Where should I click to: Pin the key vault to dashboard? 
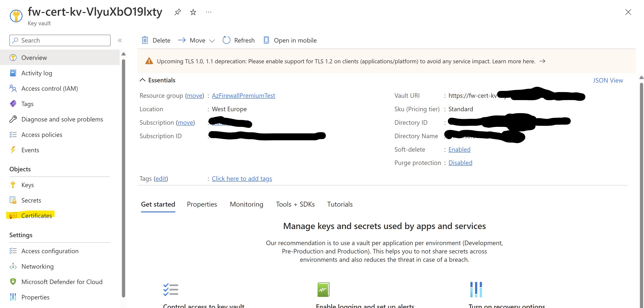coord(177,12)
